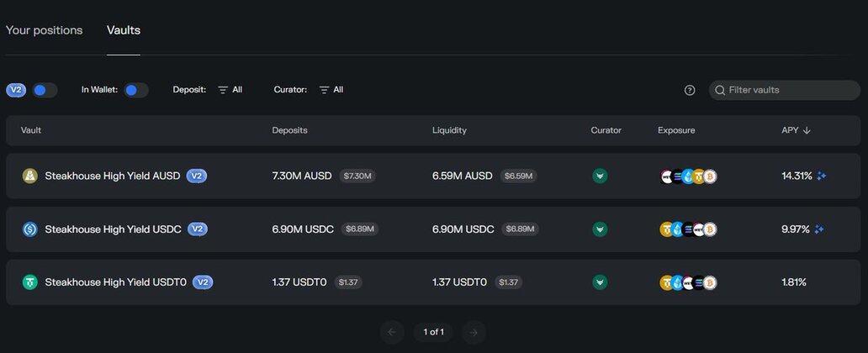Click the AUSD vault token icon
This screenshot has width=868, height=353.
point(30,176)
